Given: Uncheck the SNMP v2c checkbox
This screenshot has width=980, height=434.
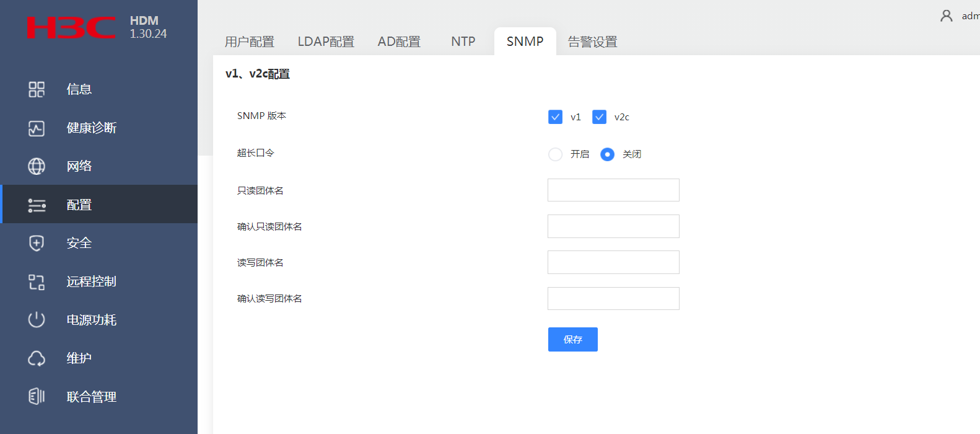Looking at the screenshot, I should [599, 117].
